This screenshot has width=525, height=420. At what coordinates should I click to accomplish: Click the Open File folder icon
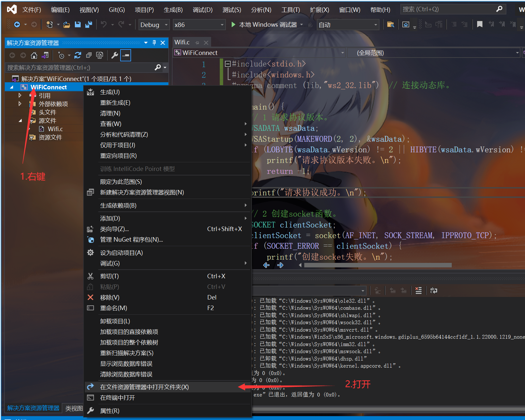click(67, 24)
